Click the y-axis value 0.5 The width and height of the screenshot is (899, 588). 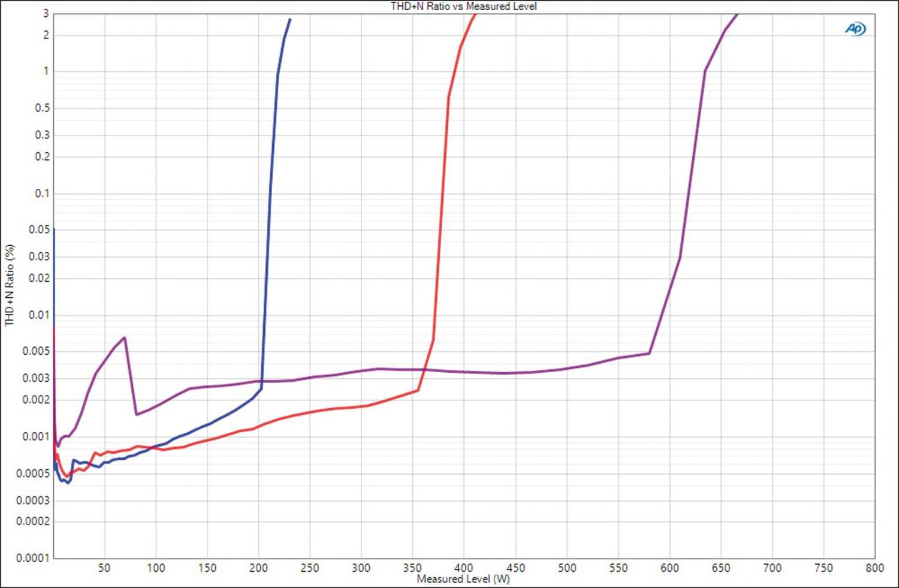(x=43, y=108)
